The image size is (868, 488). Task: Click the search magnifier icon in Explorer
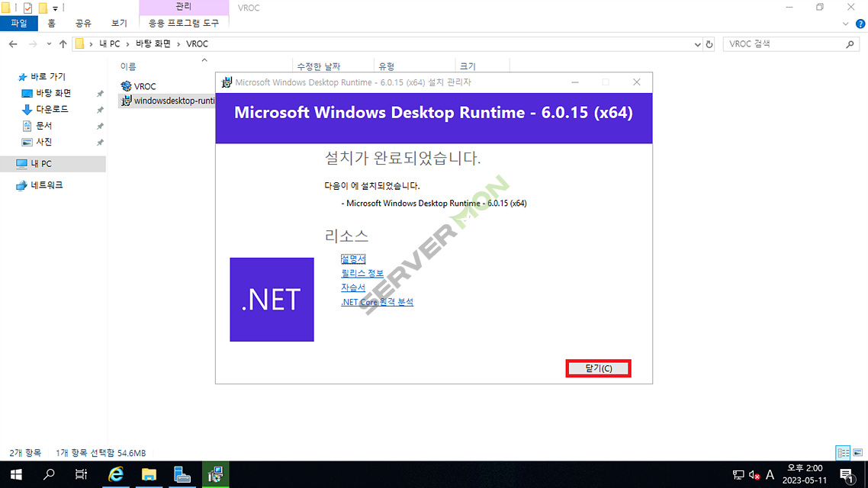point(850,44)
